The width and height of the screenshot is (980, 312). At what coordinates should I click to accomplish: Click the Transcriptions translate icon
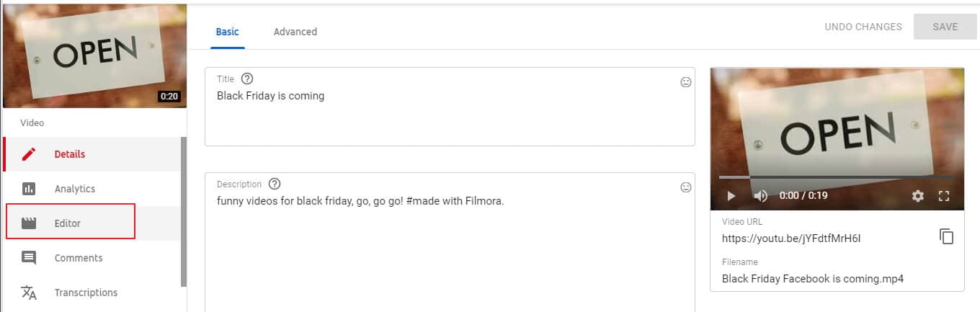click(x=29, y=293)
